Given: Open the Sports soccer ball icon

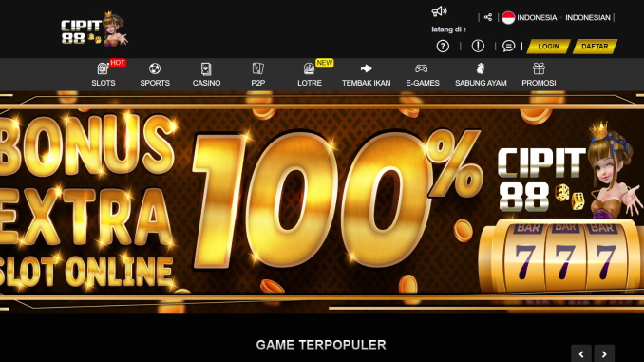Looking at the screenshot, I should click(x=155, y=68).
